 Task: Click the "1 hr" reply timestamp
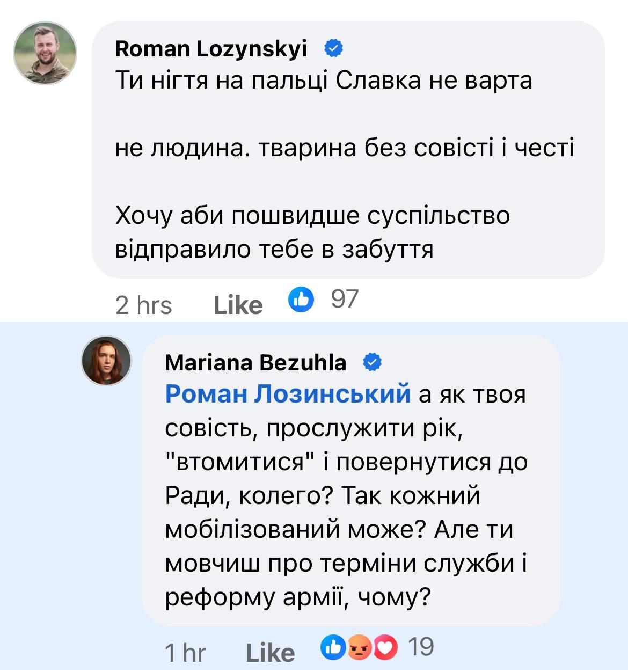pyautogui.click(x=185, y=653)
